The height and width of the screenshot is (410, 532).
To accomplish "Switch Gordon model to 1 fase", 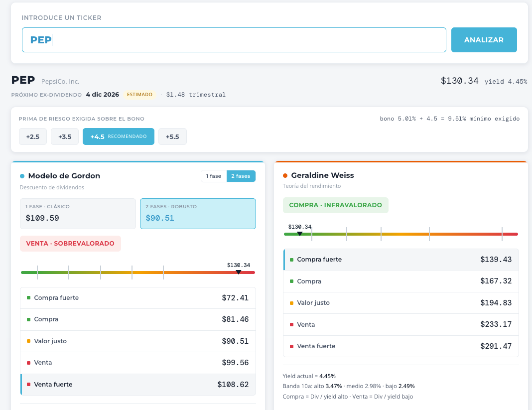I will 214,176.
